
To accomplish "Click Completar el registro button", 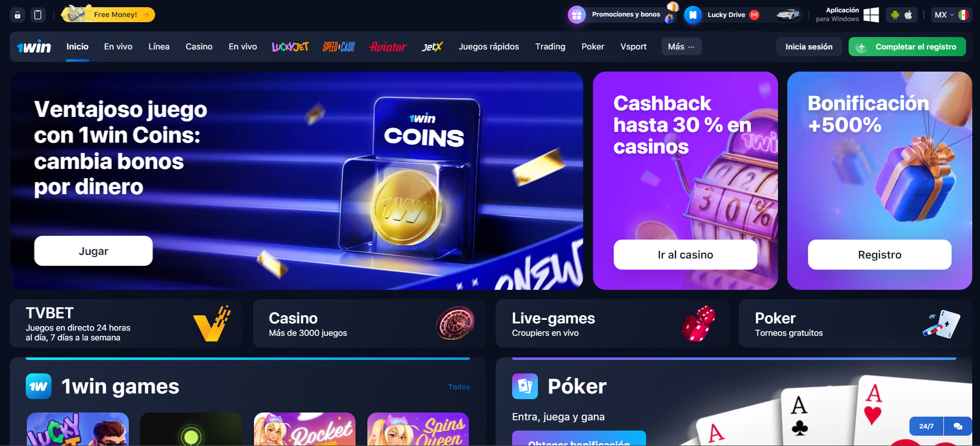I will (907, 46).
